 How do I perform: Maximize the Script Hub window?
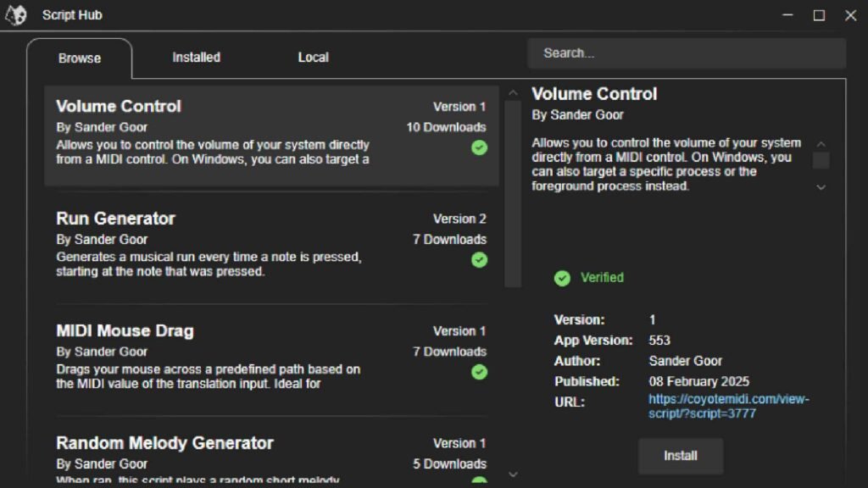click(820, 15)
